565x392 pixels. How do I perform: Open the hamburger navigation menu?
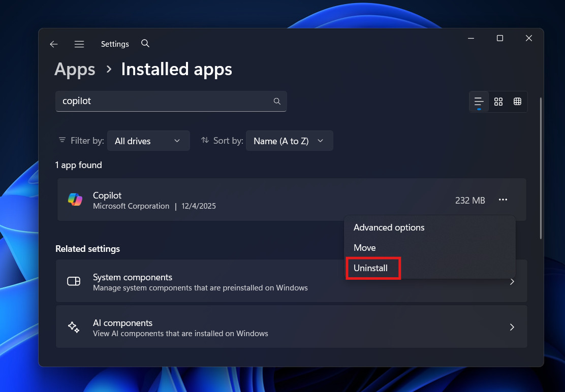coord(79,44)
